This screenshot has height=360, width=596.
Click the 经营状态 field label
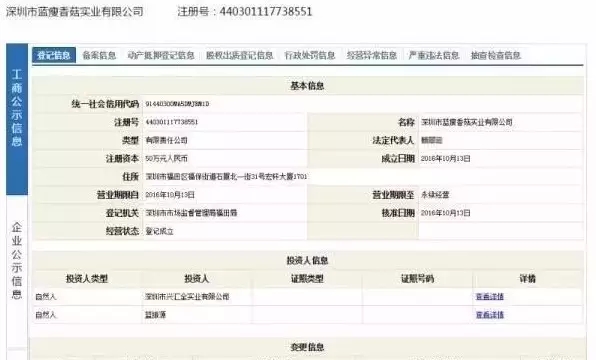click(122, 231)
